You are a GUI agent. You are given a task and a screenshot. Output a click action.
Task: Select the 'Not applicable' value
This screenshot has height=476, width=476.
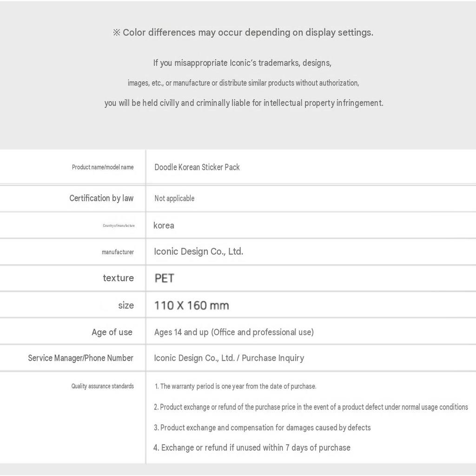click(174, 198)
